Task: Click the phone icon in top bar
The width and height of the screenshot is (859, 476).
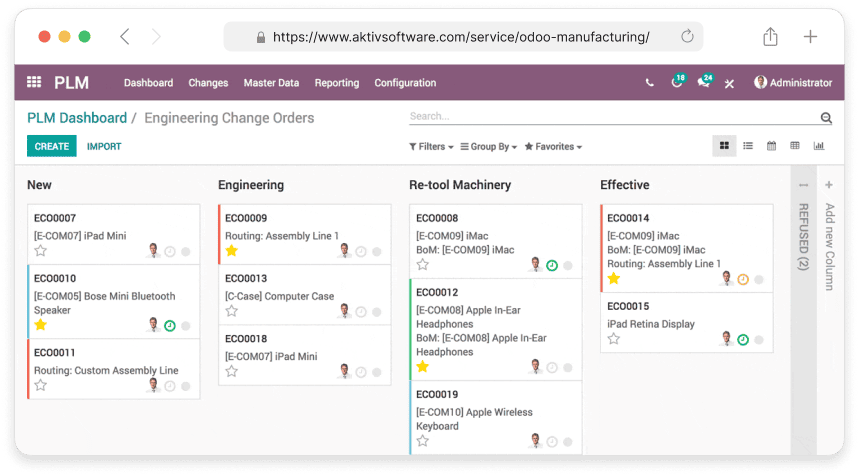Action: [650, 83]
